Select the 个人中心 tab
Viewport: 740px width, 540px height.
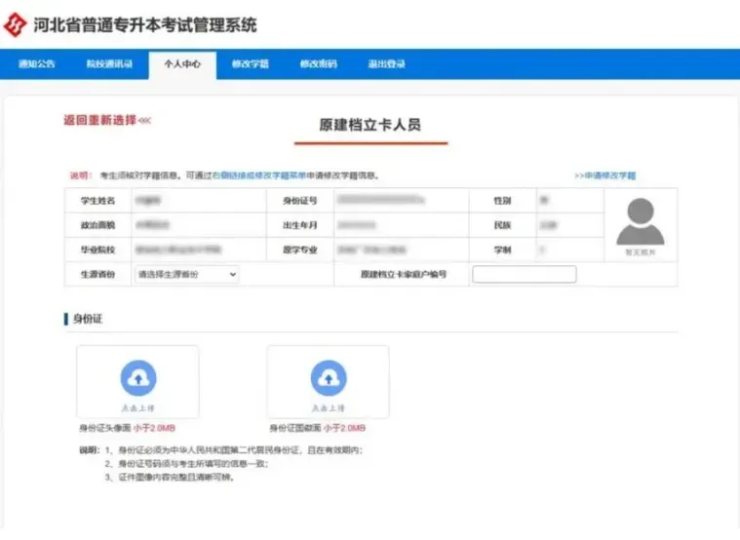point(182,64)
